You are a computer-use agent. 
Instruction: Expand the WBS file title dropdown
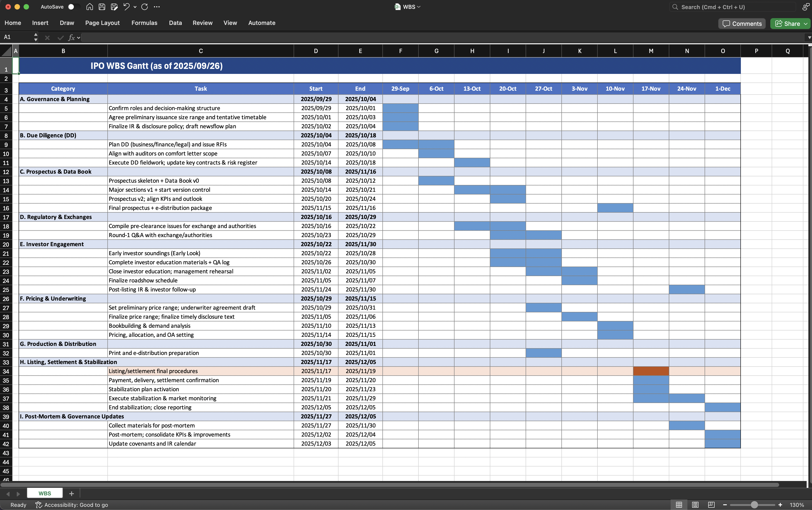point(419,7)
